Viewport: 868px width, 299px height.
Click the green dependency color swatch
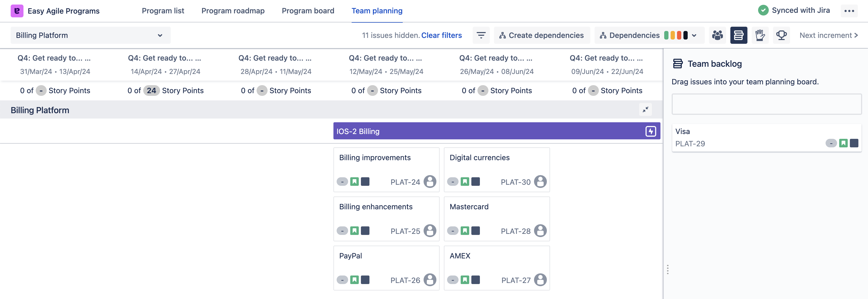[666, 36]
